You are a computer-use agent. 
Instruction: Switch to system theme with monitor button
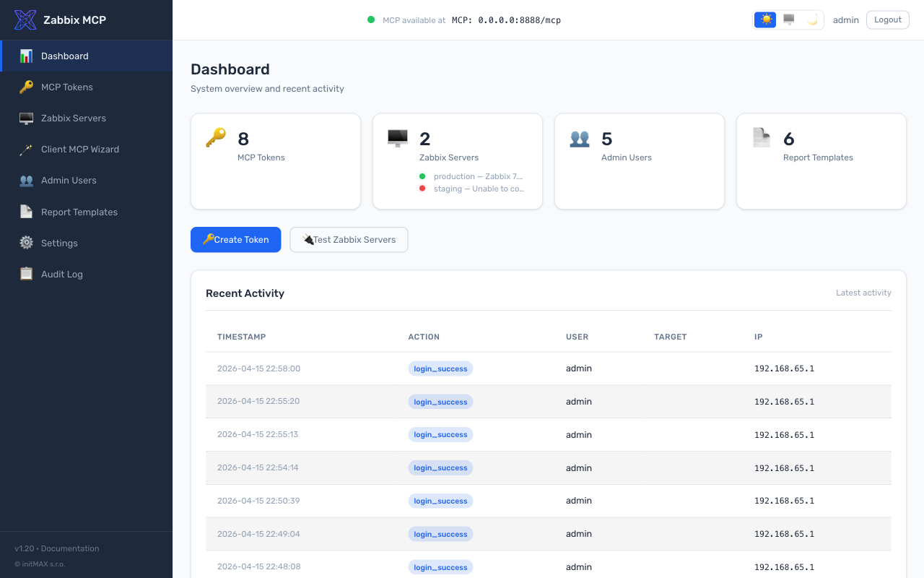click(x=789, y=20)
